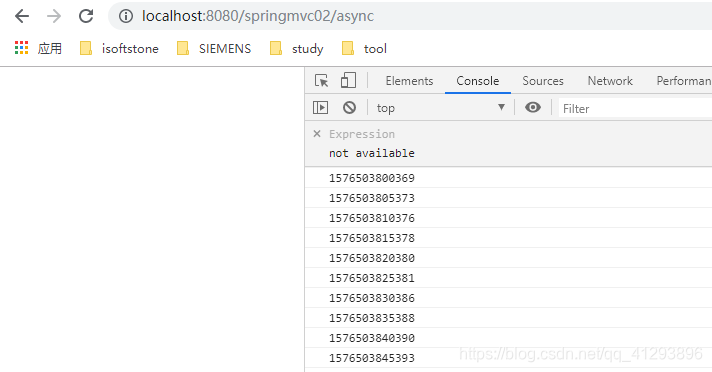The height and width of the screenshot is (372, 712).
Task: Click the Expression placeholder text
Action: (x=362, y=134)
